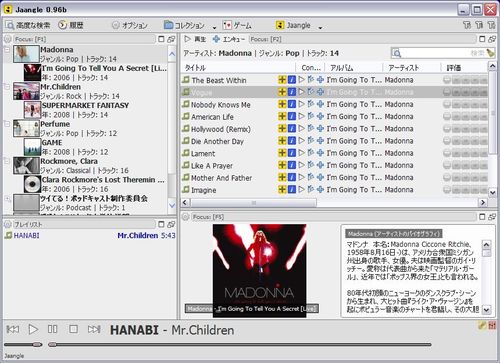Adjust the volume slider knob
This screenshot has width=500, height=363.
[x=37, y=344]
